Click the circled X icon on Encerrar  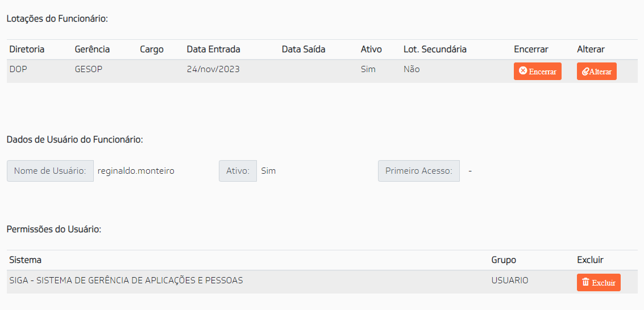click(523, 71)
